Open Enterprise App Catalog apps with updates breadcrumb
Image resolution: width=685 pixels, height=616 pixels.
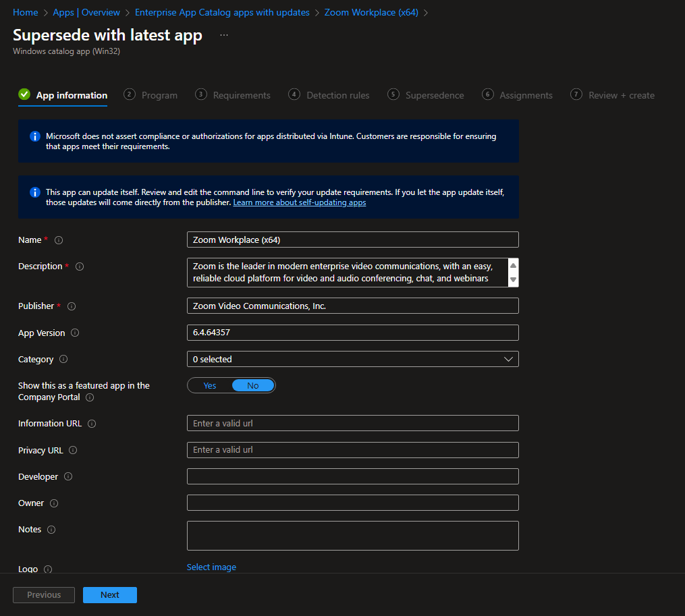click(x=222, y=12)
